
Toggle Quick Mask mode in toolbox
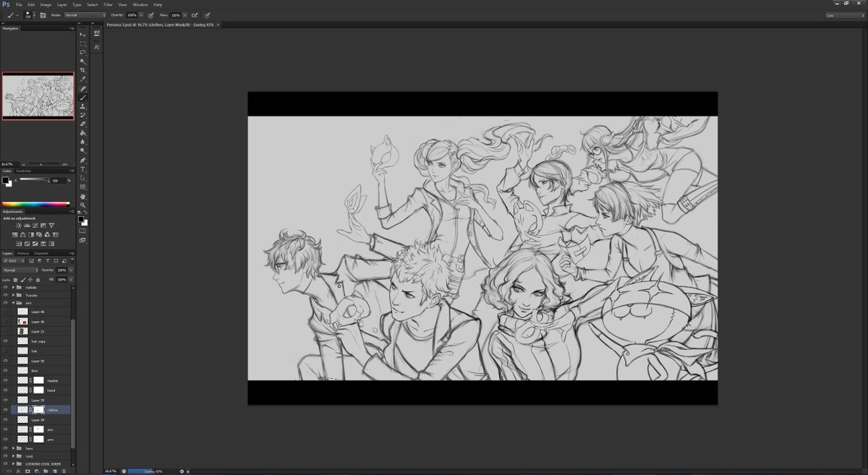click(x=82, y=231)
